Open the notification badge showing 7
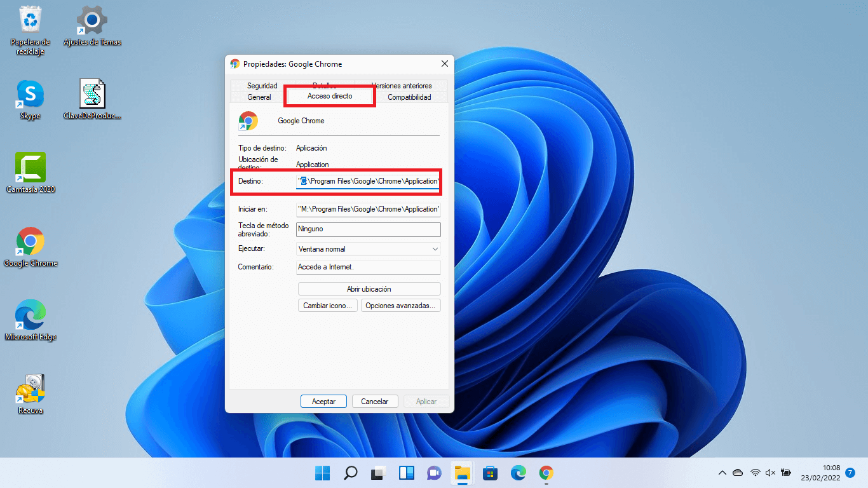 point(850,473)
